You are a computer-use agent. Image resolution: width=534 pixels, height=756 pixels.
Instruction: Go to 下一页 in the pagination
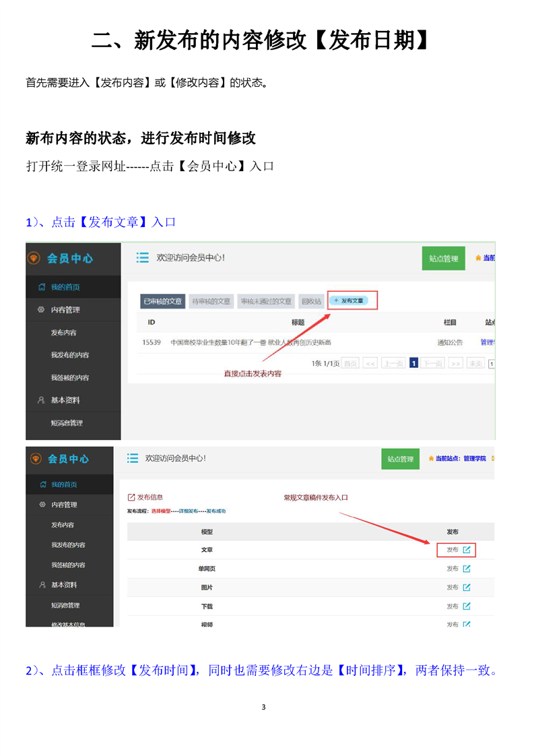(x=433, y=363)
